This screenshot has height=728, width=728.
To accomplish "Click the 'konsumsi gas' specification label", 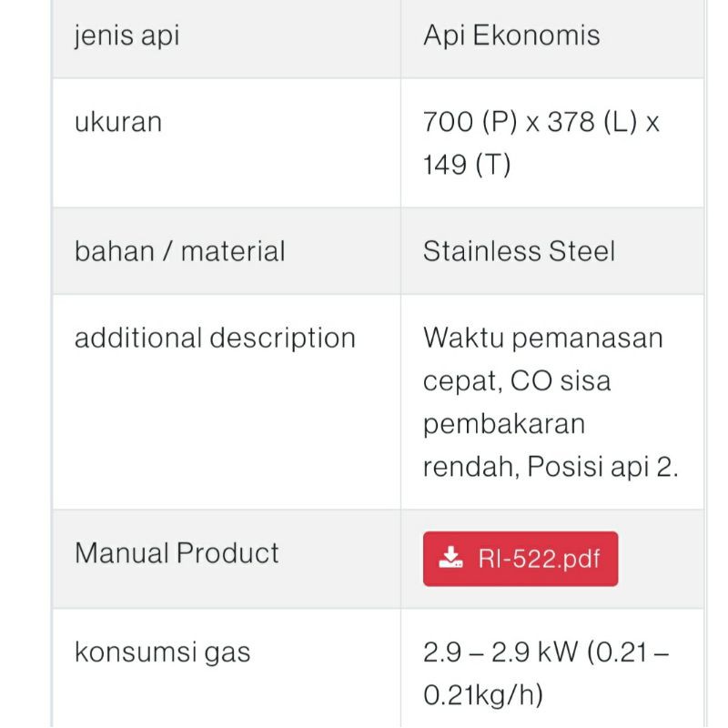I will (x=157, y=649).
